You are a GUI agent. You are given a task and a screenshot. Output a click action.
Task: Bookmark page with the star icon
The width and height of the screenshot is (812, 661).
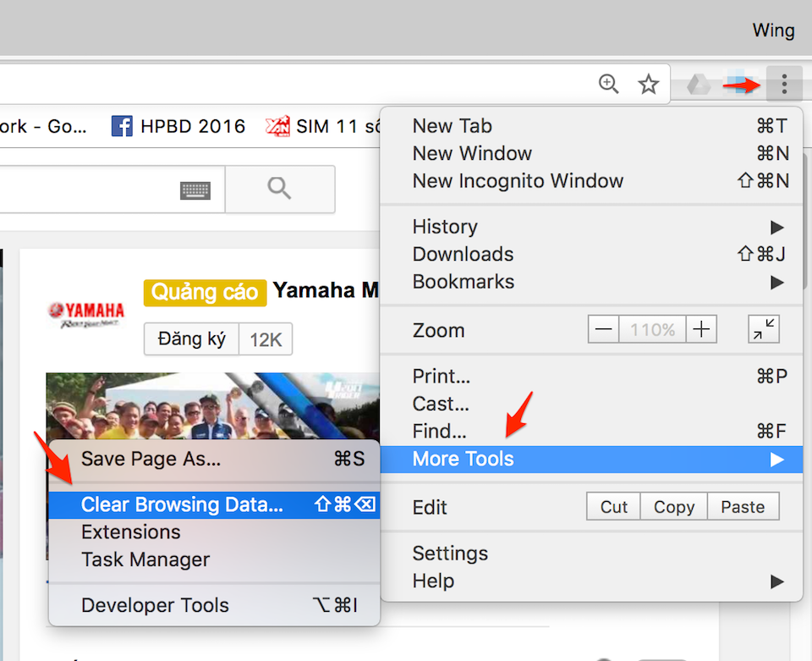[x=649, y=84]
